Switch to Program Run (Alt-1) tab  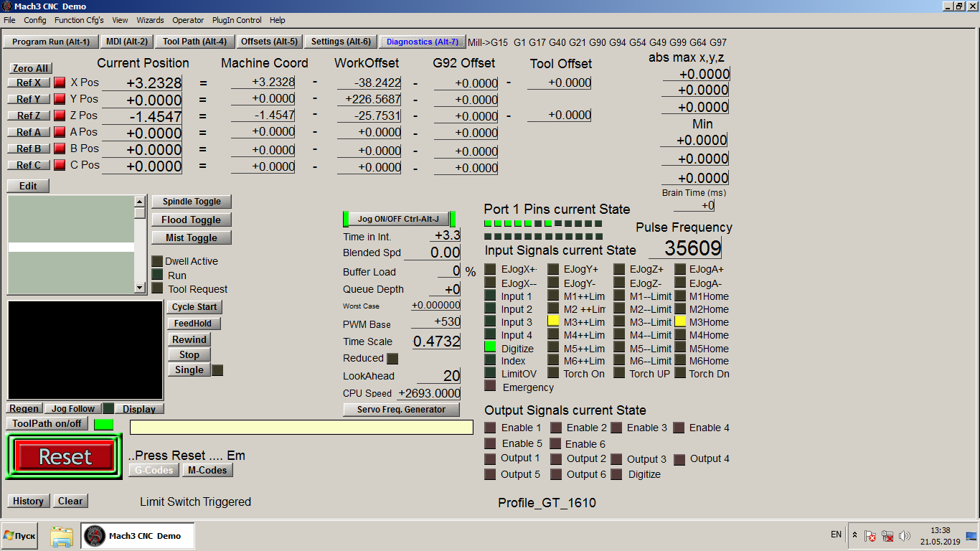(51, 42)
